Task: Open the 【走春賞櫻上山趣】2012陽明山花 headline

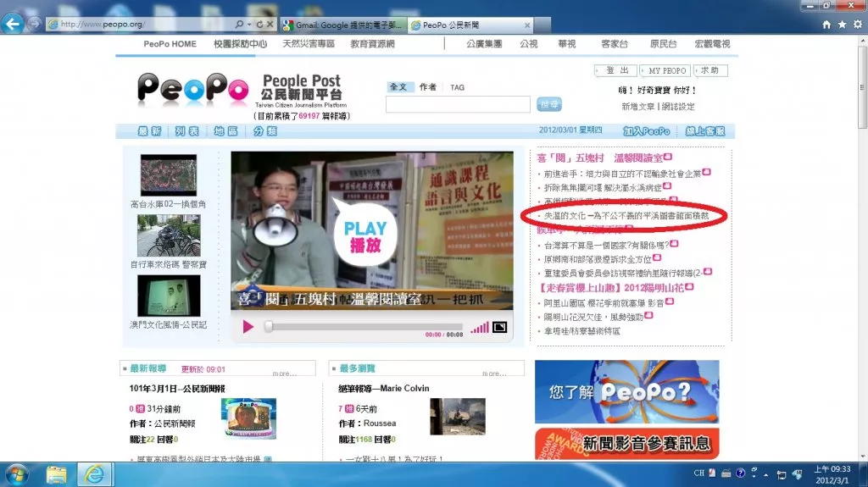Action: coord(611,288)
